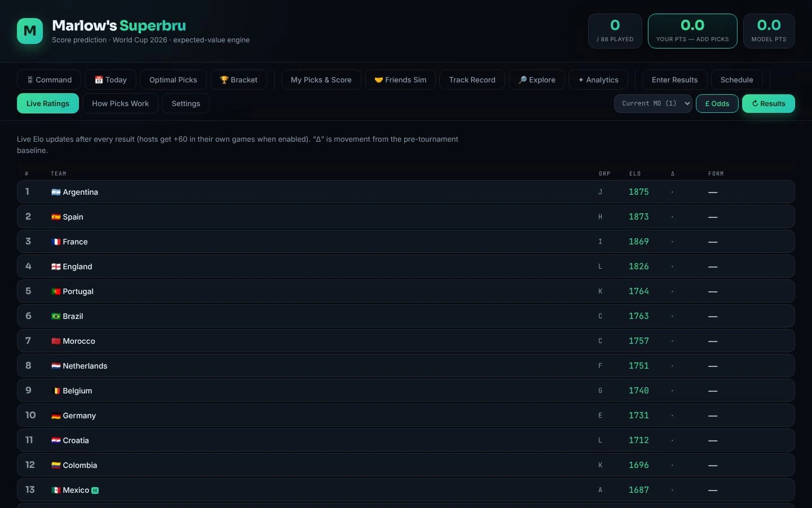The height and width of the screenshot is (508, 812).
Task: Click the Elo value 1875
Action: click(x=638, y=192)
